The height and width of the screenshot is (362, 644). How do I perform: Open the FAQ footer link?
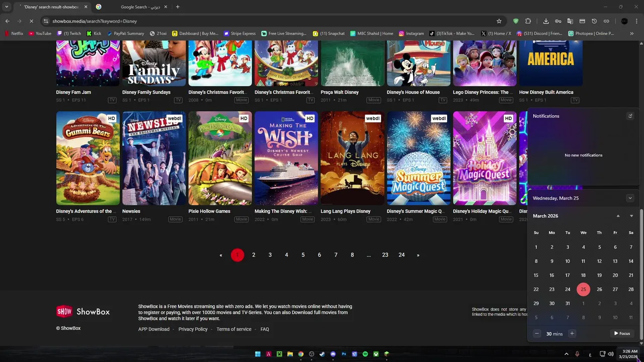265,329
